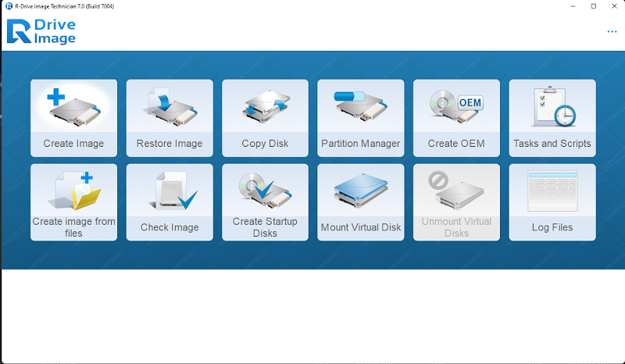This screenshot has width=625, height=364.
Task: Click the "Create Image" text label
Action: tap(73, 144)
